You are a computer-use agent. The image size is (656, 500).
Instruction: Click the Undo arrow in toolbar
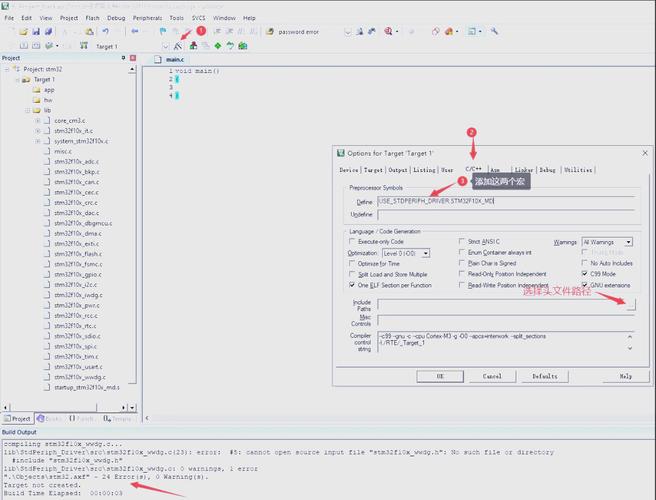[105, 32]
